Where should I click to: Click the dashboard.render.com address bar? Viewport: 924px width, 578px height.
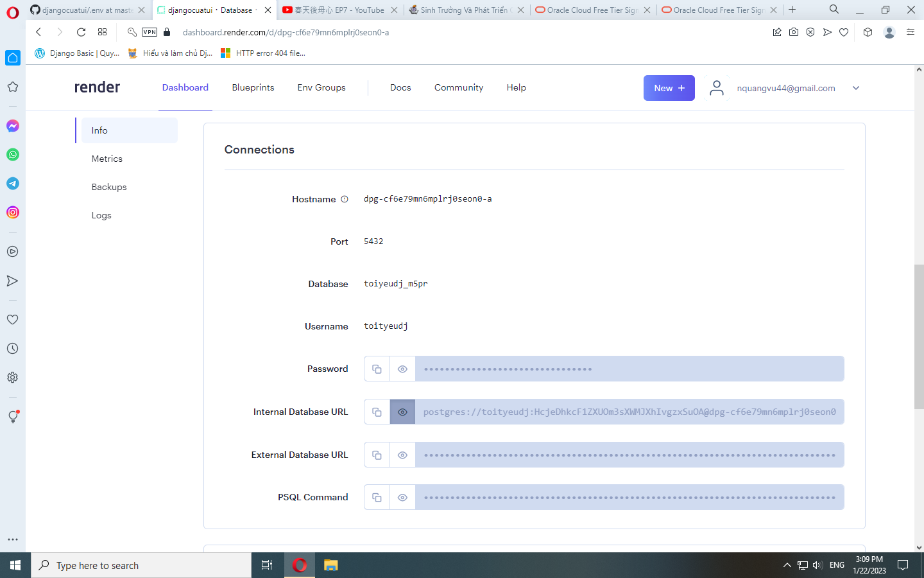pyautogui.click(x=286, y=32)
